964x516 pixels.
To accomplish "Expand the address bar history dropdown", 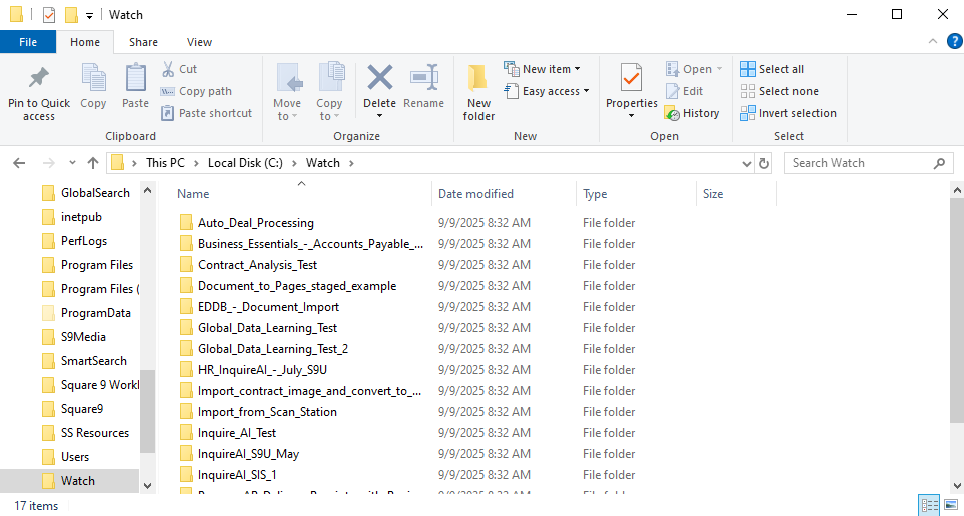I will pyautogui.click(x=746, y=163).
